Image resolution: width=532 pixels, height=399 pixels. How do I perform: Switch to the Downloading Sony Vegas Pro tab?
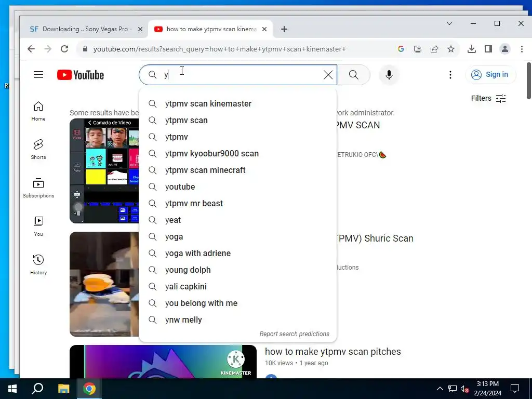pos(85,29)
